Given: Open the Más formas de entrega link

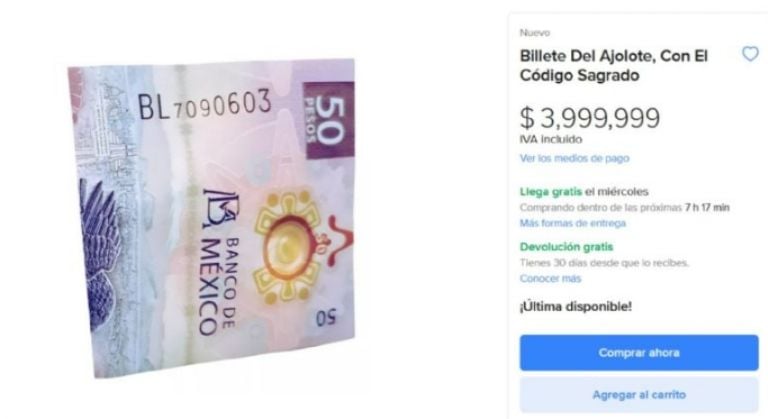Looking at the screenshot, I should tap(573, 223).
